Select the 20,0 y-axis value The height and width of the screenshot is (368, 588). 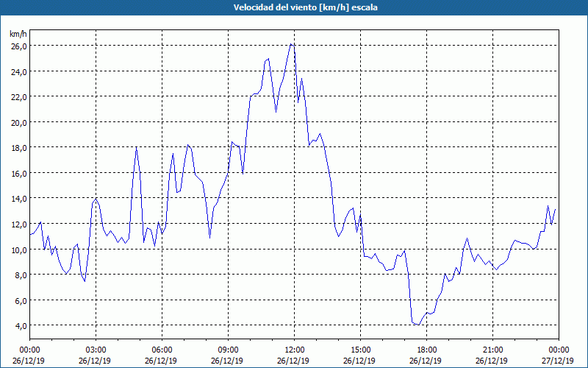(x=18, y=122)
